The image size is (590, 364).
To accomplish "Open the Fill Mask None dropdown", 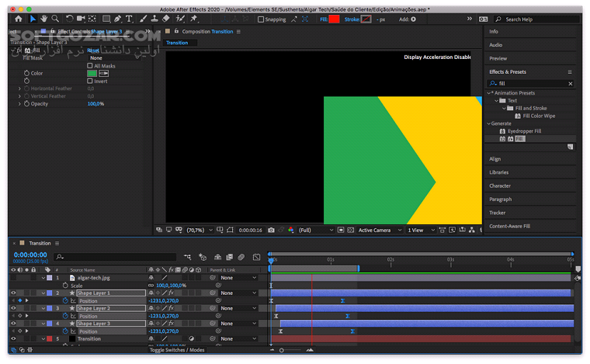I will point(114,58).
